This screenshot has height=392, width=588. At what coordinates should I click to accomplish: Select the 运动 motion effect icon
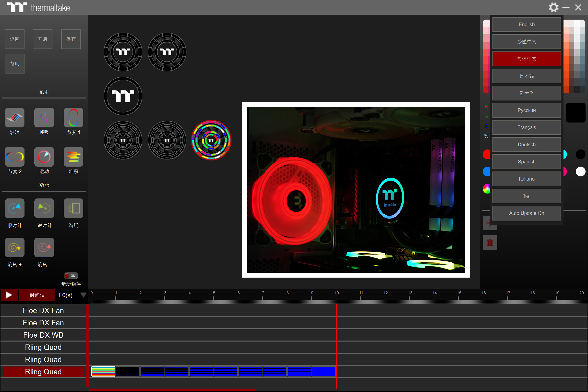pos(44,157)
